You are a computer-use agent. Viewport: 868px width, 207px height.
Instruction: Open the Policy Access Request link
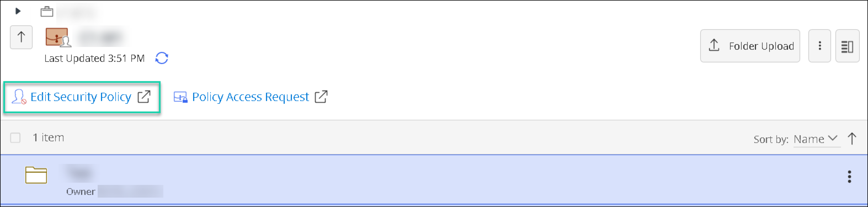coord(250,97)
